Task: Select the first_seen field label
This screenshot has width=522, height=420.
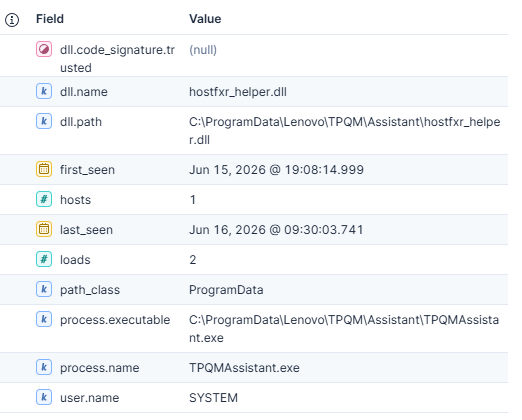Action: [87, 170]
